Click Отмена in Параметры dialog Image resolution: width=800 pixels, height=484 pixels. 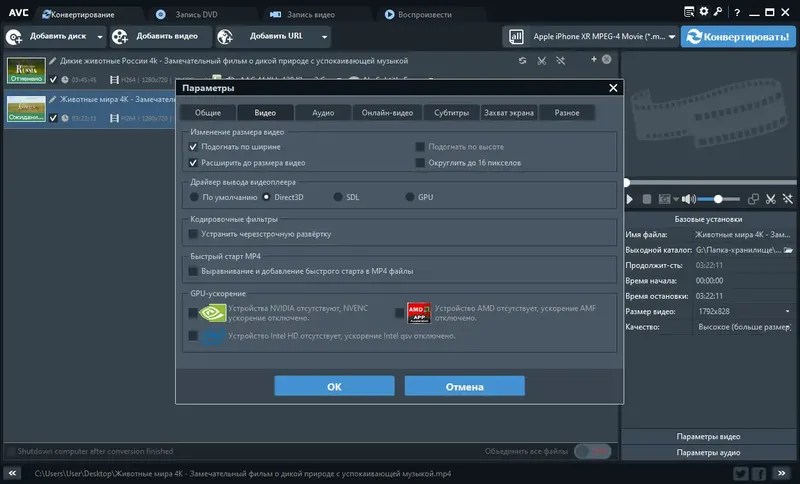pyautogui.click(x=464, y=386)
